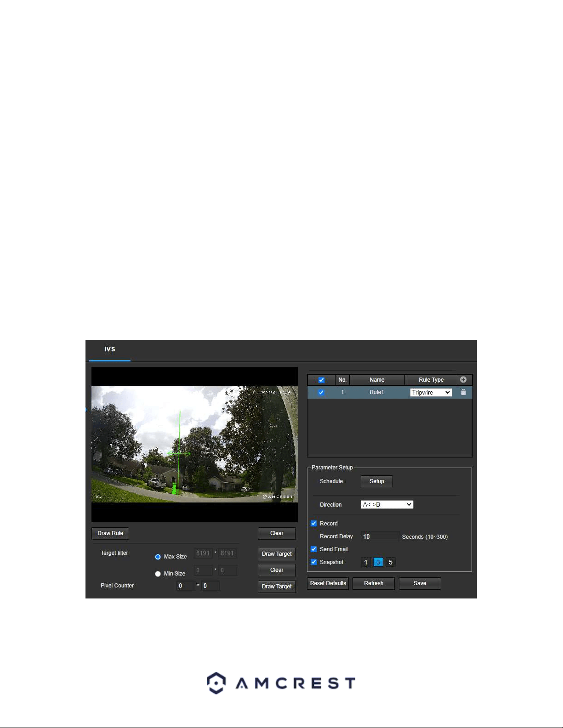The image size is (563, 728).
Task: Click the Rule Type column header
Action: click(x=431, y=380)
